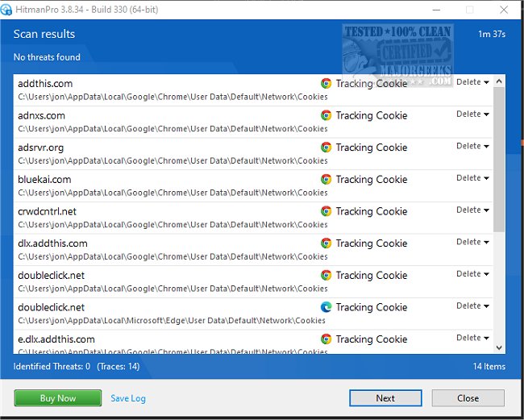Open the Delete dropdown for adnxs.com
This screenshot has height=420, width=524.
[472, 114]
